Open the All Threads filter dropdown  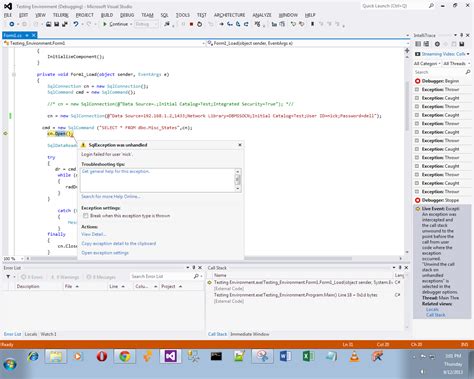tap(456, 63)
